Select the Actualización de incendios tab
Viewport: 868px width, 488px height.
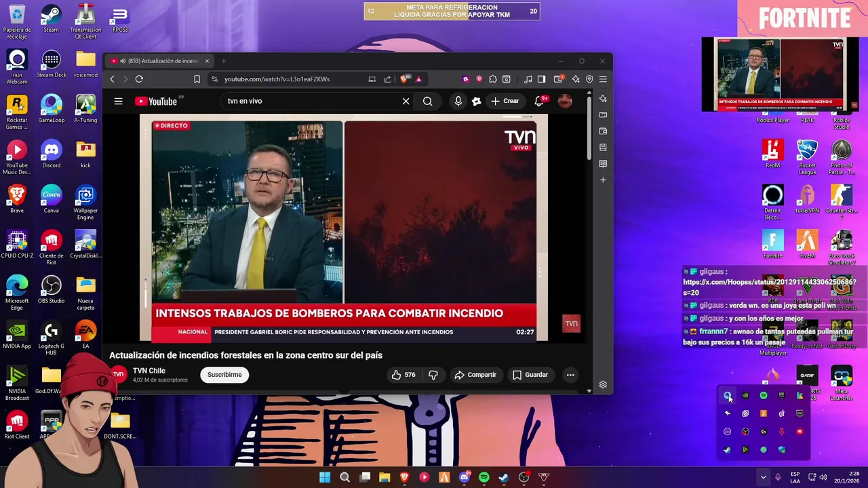pos(159,61)
